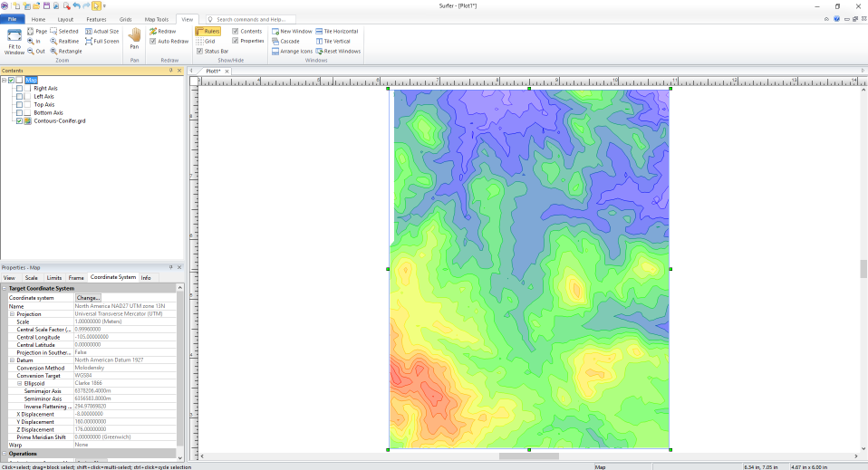Toggle the Properties panel checkbox
The image size is (868, 470).
coord(236,41)
